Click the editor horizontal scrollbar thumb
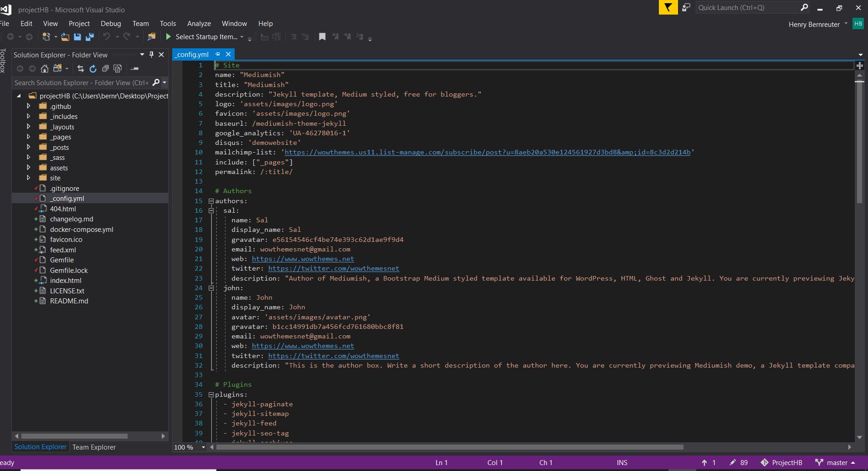 pyautogui.click(x=450, y=447)
